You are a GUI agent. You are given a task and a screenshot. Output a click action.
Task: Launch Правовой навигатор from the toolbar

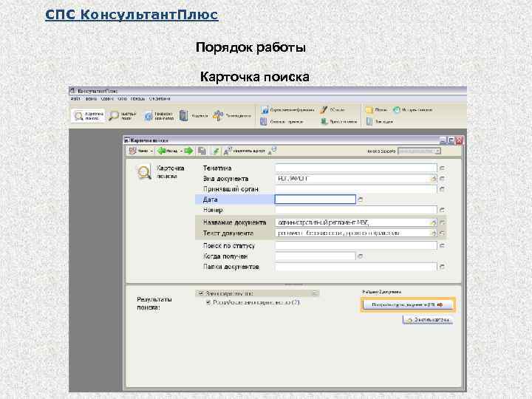coord(159,116)
